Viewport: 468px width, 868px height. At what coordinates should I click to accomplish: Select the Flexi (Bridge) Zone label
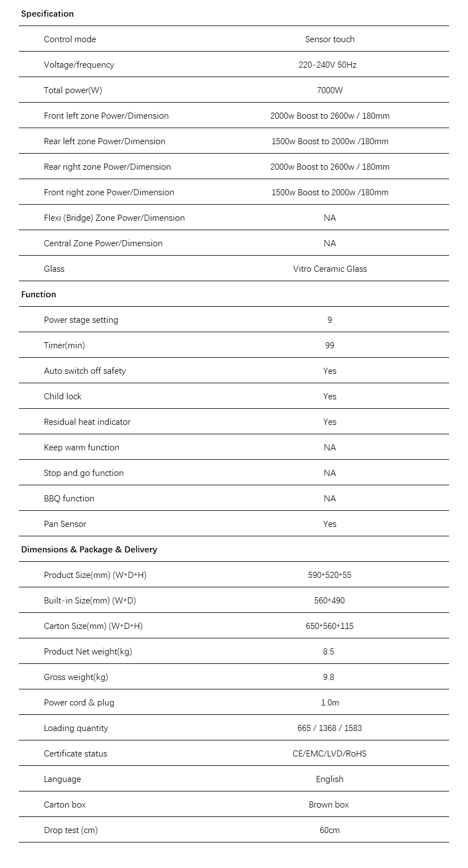coord(114,218)
